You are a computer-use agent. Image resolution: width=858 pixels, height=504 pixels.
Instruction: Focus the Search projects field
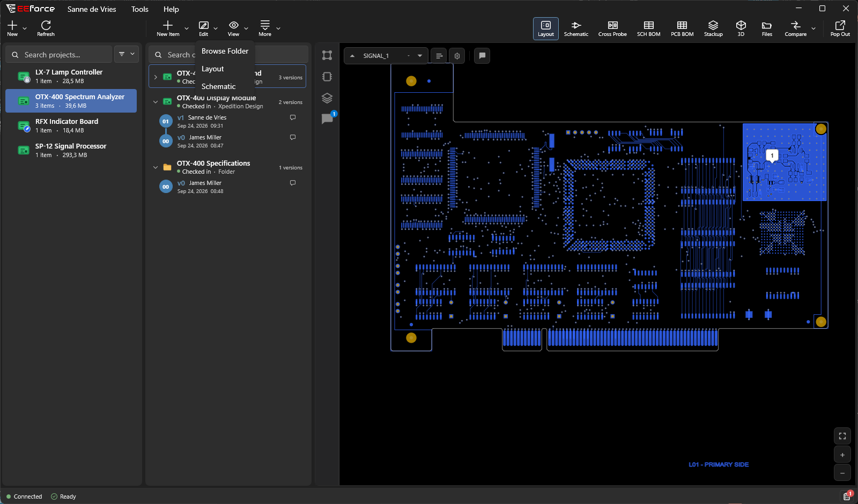(x=59, y=55)
